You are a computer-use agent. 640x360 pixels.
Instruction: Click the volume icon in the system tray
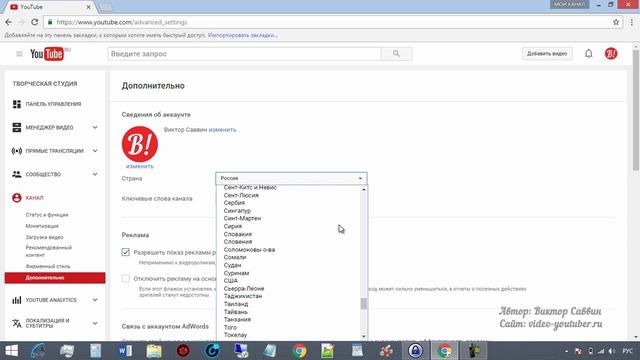611,351
